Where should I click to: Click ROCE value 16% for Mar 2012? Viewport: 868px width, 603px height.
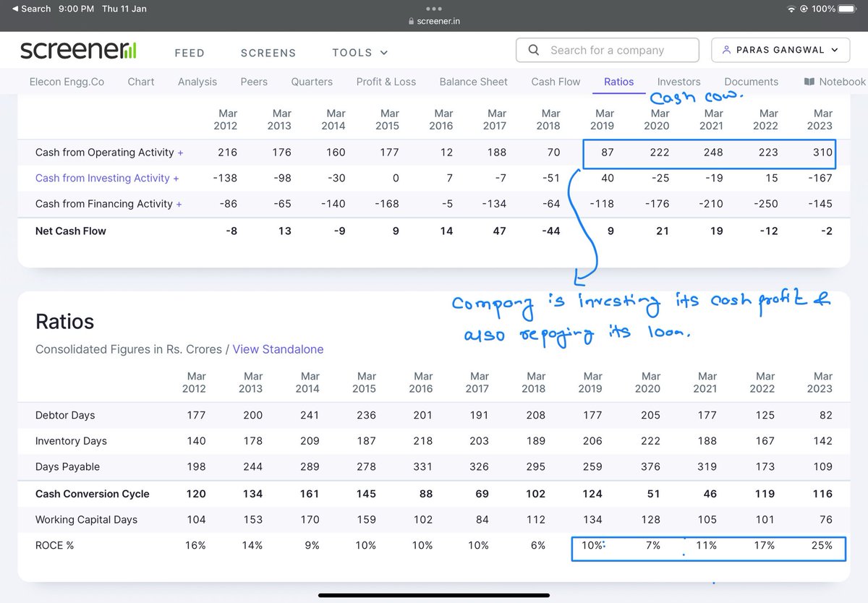coord(195,545)
